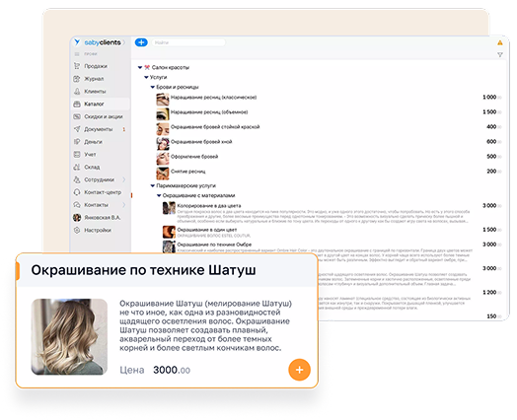Open Деньги menu item
The height and width of the screenshot is (420, 517).
pos(93,142)
